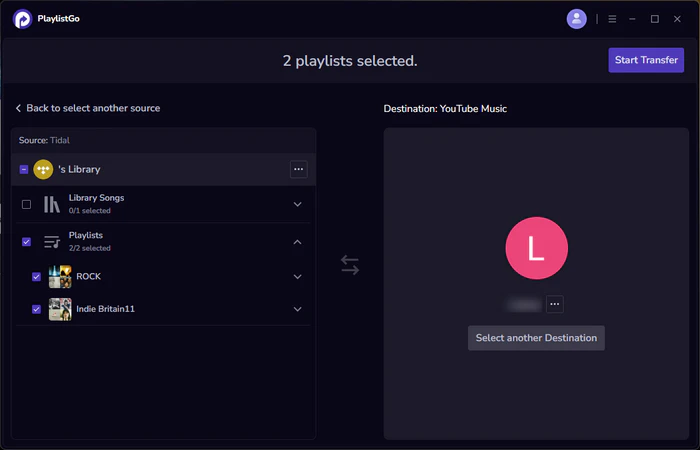The image size is (700, 450).
Task: Open more options for Tidal Library
Action: click(299, 169)
